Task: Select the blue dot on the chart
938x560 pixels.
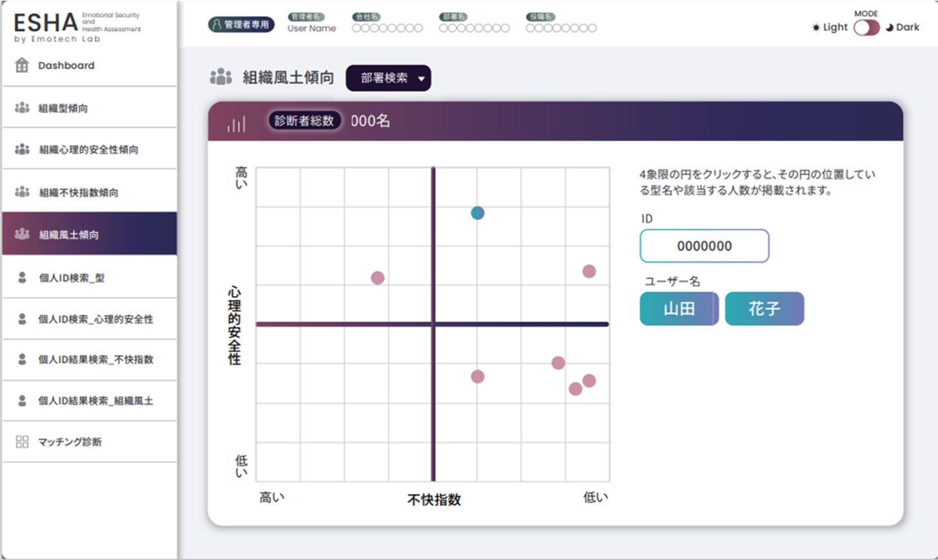Action: coord(477,213)
